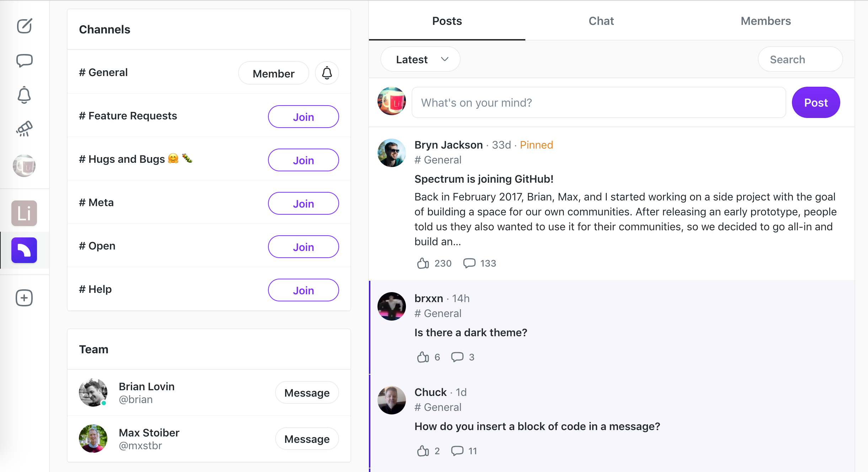Open the compose new post icon
868x472 pixels.
coord(24,26)
